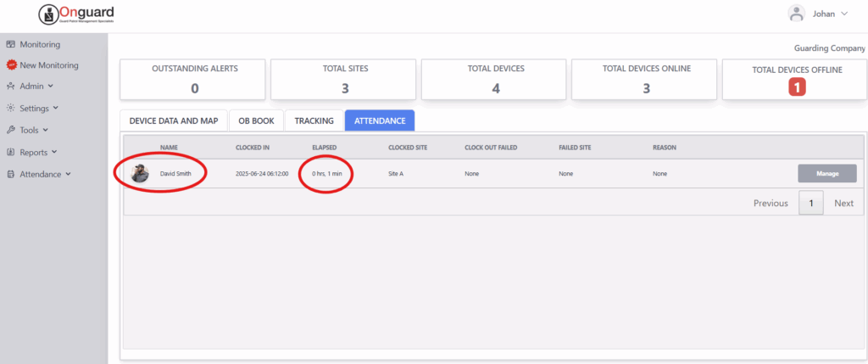Expand the Tools menu chevron
Viewport: 868px width, 364px height.
tap(46, 130)
